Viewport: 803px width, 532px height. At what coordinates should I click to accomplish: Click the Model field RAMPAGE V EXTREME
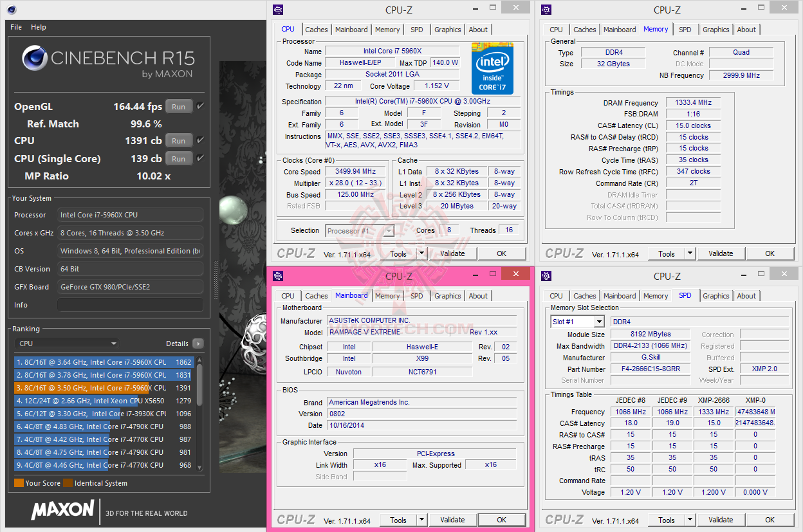[x=388, y=332]
